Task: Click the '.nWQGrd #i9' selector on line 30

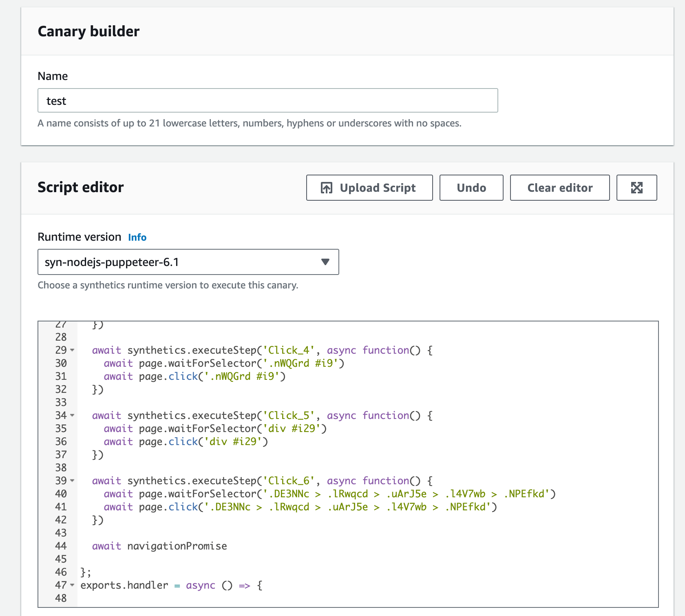Action: click(x=301, y=363)
